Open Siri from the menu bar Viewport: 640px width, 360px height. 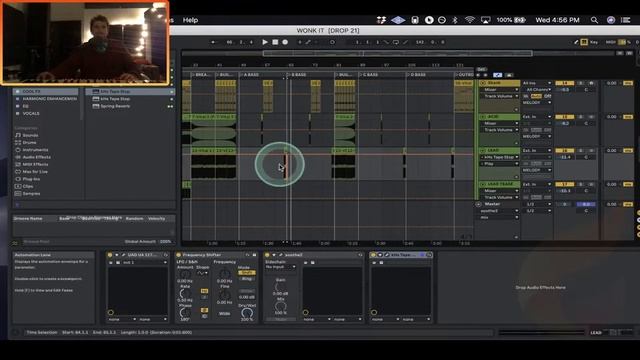pos(611,20)
